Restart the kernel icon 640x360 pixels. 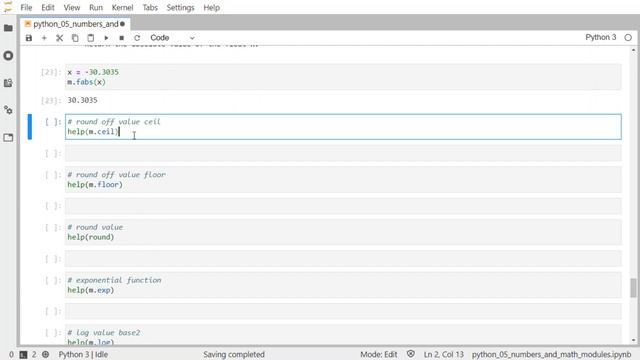pos(137,38)
